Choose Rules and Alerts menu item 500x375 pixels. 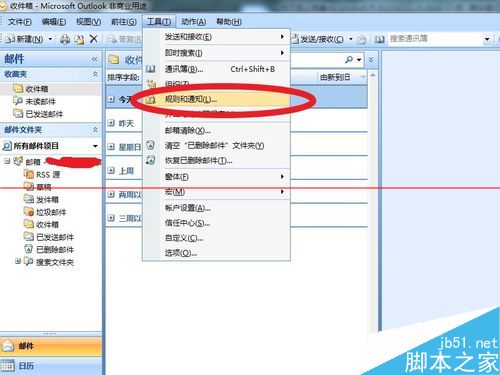click(217, 99)
